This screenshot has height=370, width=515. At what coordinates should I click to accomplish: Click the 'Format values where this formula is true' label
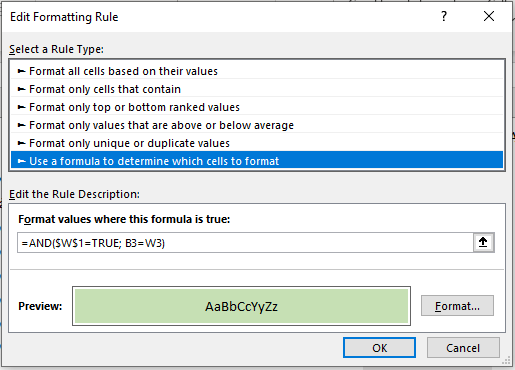click(124, 219)
